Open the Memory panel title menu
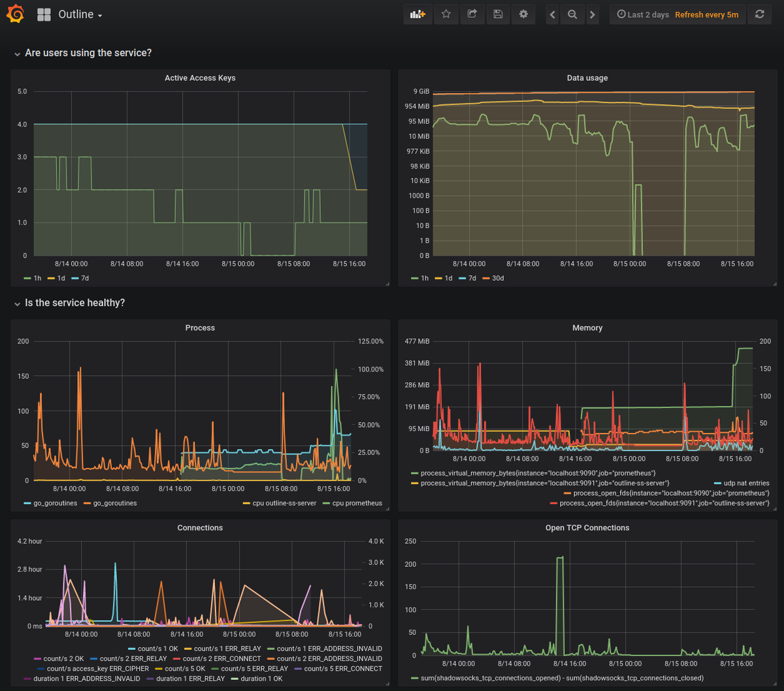 (x=587, y=328)
